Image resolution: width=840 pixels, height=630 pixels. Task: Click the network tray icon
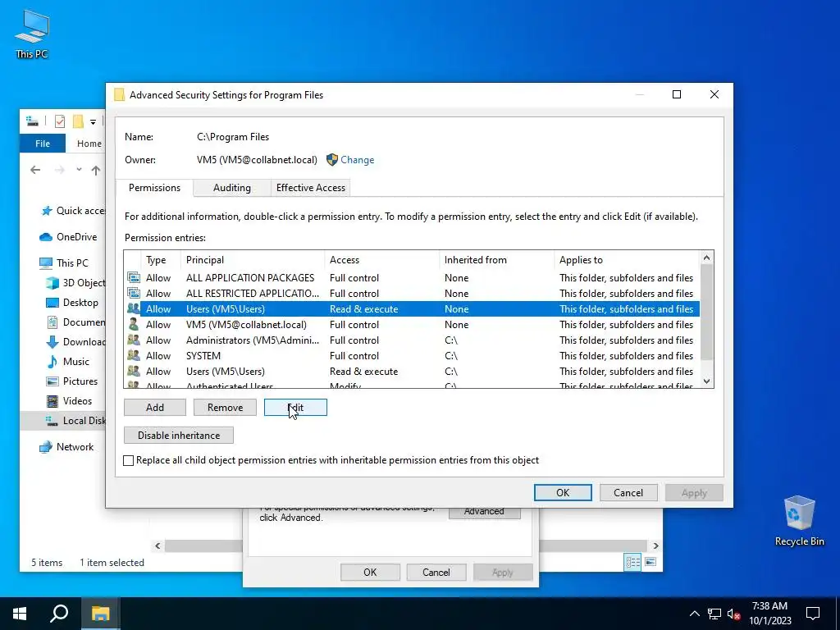[714, 614]
